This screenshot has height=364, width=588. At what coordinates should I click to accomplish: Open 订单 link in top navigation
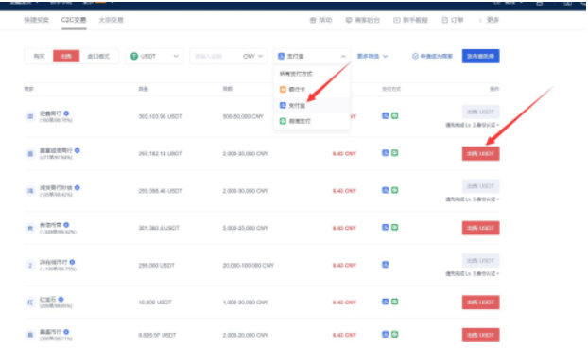click(453, 20)
